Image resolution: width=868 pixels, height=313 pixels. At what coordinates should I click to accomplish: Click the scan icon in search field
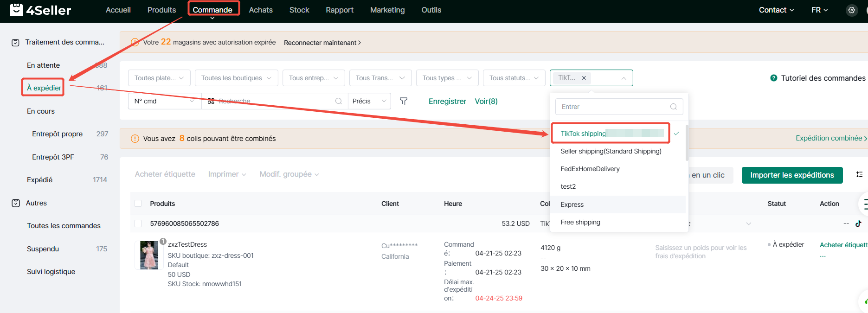tap(211, 101)
